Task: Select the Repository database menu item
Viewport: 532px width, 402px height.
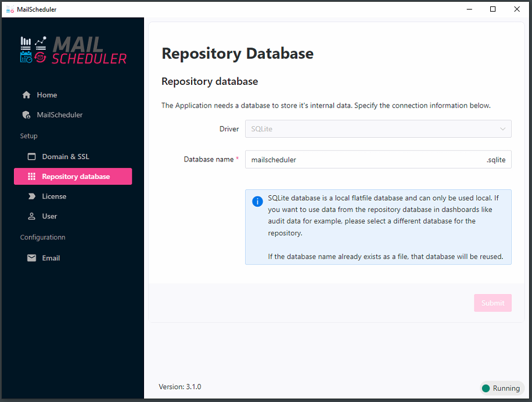Action: coord(73,177)
